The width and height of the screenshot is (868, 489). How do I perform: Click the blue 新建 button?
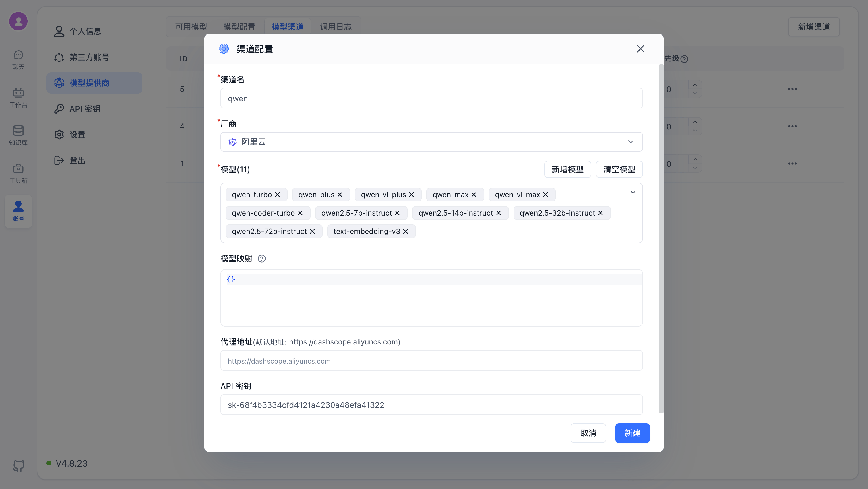pyautogui.click(x=632, y=433)
